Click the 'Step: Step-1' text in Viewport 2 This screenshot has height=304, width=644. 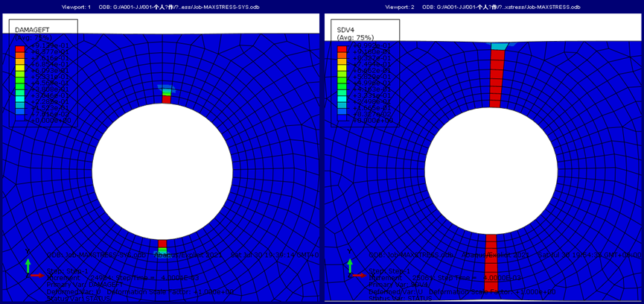click(389, 271)
